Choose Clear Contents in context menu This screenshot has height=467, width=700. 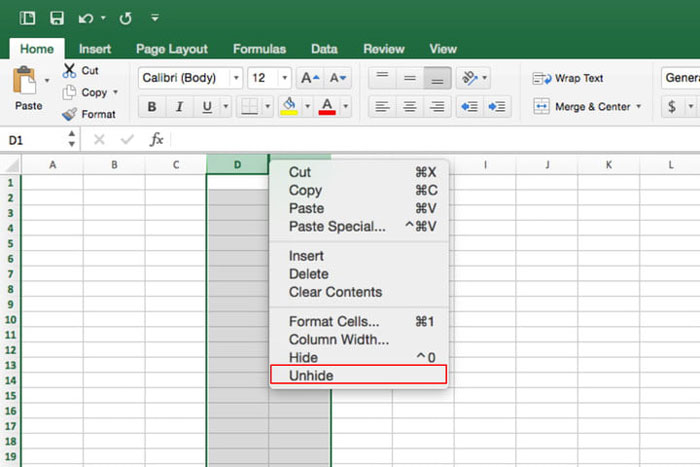pyautogui.click(x=359, y=292)
